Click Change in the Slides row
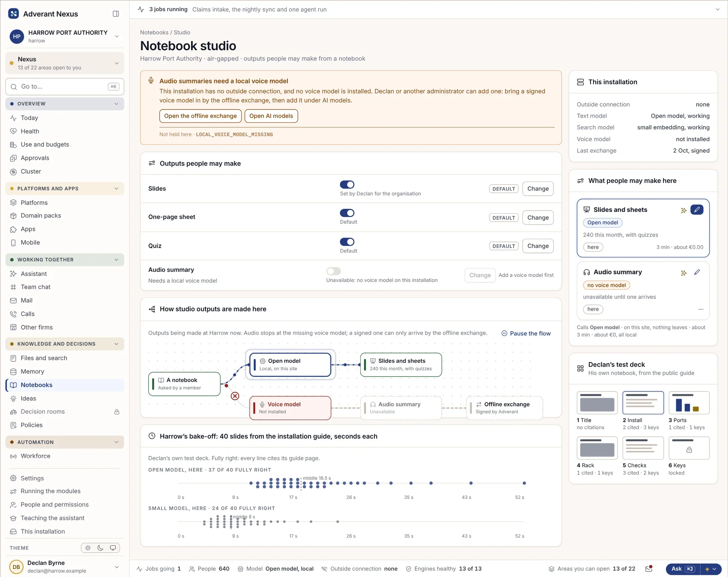Image resolution: width=728 pixels, height=577 pixels. (x=538, y=188)
